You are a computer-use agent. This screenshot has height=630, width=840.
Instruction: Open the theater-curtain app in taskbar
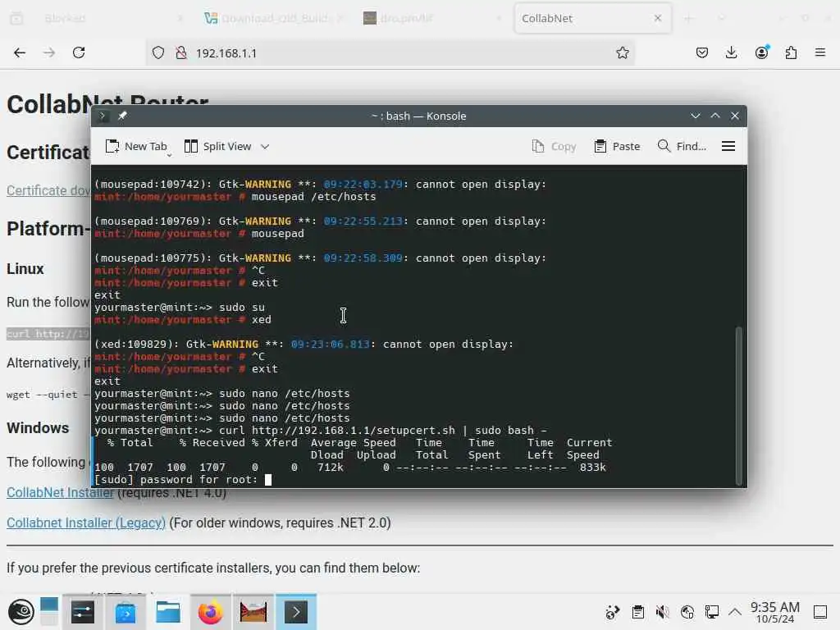point(253,612)
